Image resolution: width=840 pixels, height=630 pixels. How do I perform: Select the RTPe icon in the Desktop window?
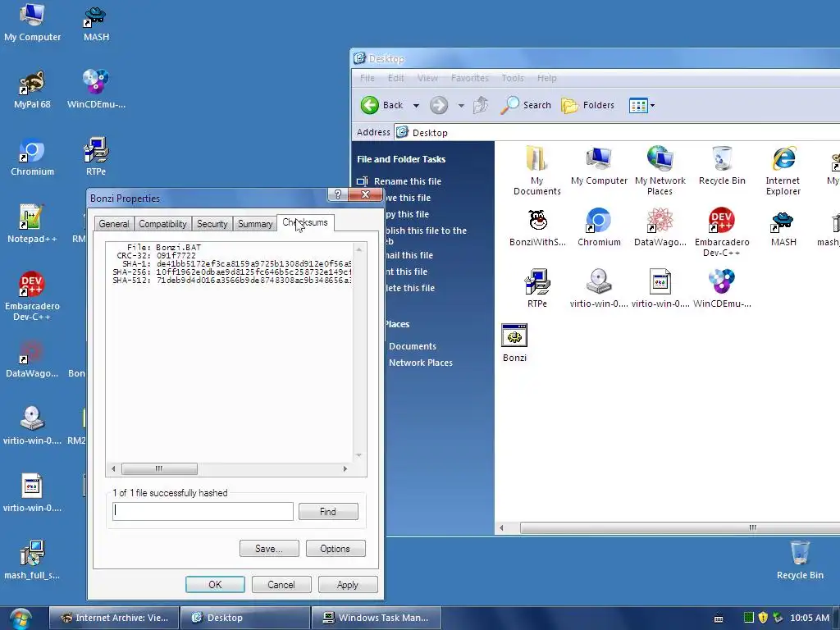tap(537, 289)
